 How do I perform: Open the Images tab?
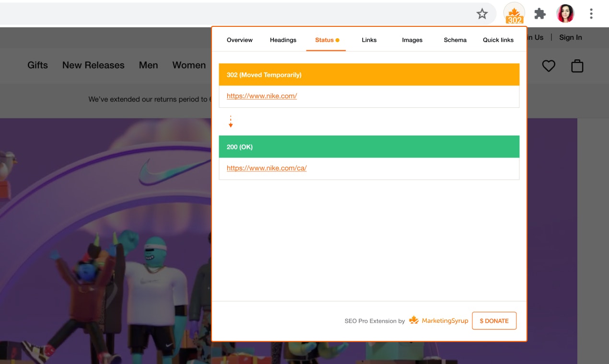point(411,40)
